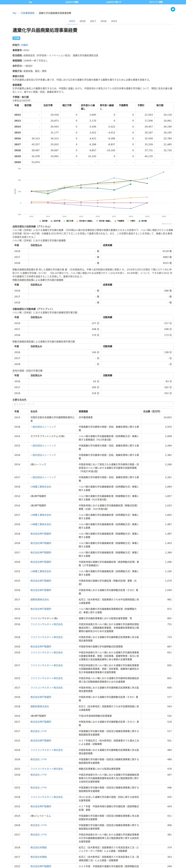Open 株式会社神戸製鋼所 in the 1,266 row
Screen dimensions: 186x868
pos(41,562)
